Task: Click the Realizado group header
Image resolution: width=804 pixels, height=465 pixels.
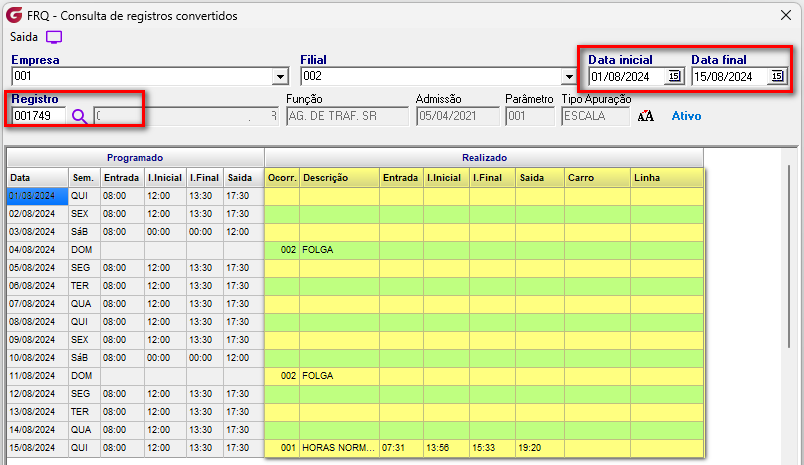Action: [484, 158]
